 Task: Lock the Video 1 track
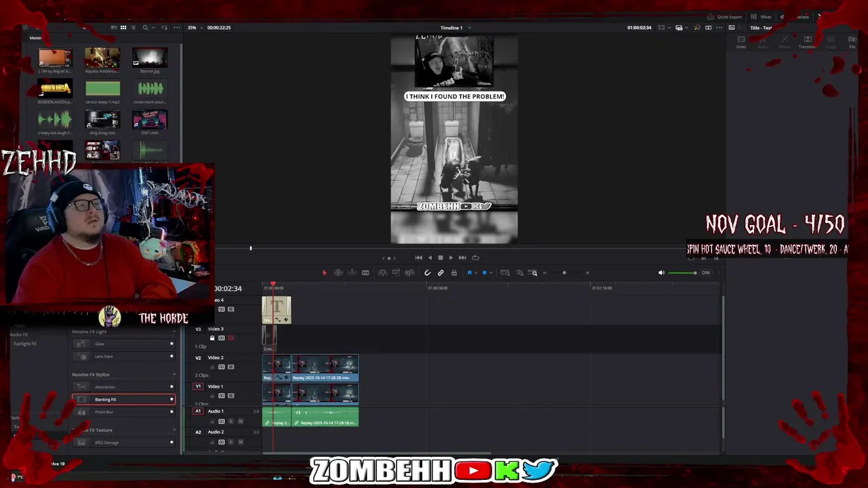click(212, 395)
